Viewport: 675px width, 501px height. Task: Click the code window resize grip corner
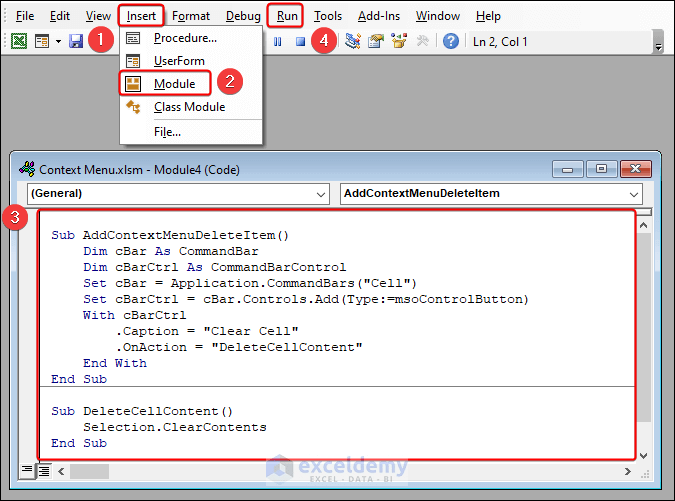pyautogui.click(x=644, y=474)
